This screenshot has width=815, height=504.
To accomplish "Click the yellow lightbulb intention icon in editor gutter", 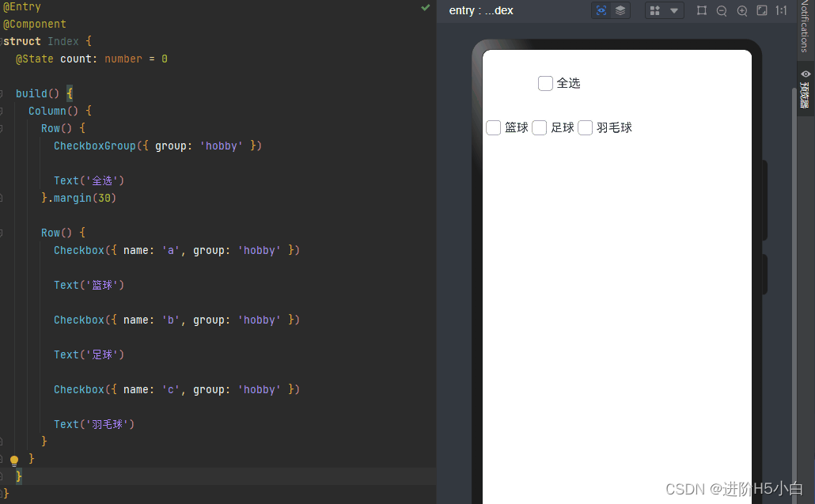I will coord(13,459).
